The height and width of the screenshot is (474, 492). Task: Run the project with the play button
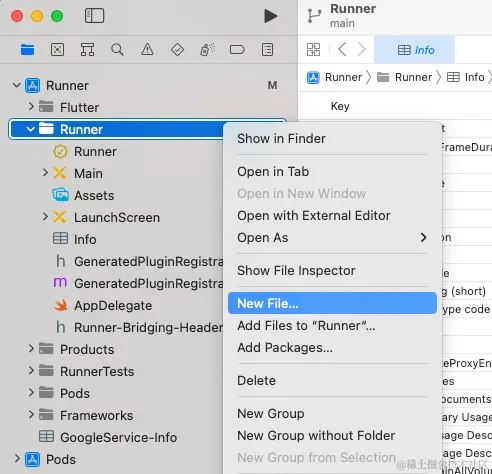tap(270, 16)
